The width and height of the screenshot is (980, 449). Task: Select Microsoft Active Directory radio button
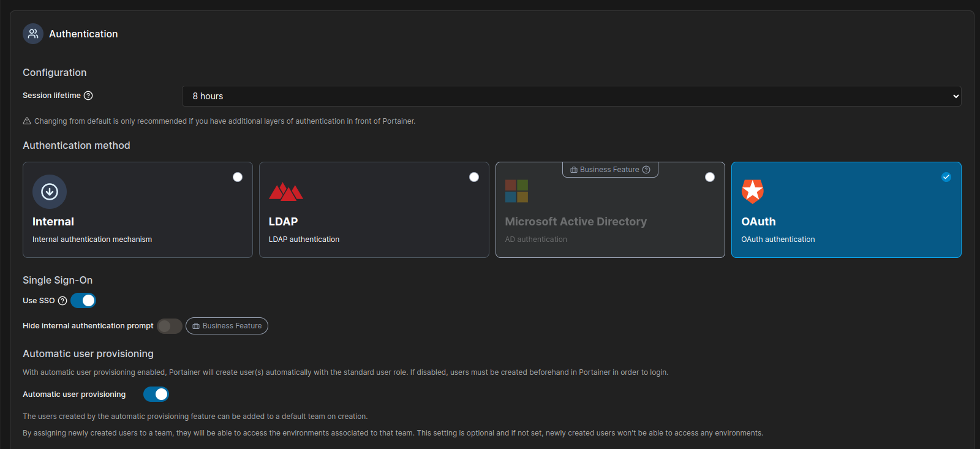[x=710, y=177]
